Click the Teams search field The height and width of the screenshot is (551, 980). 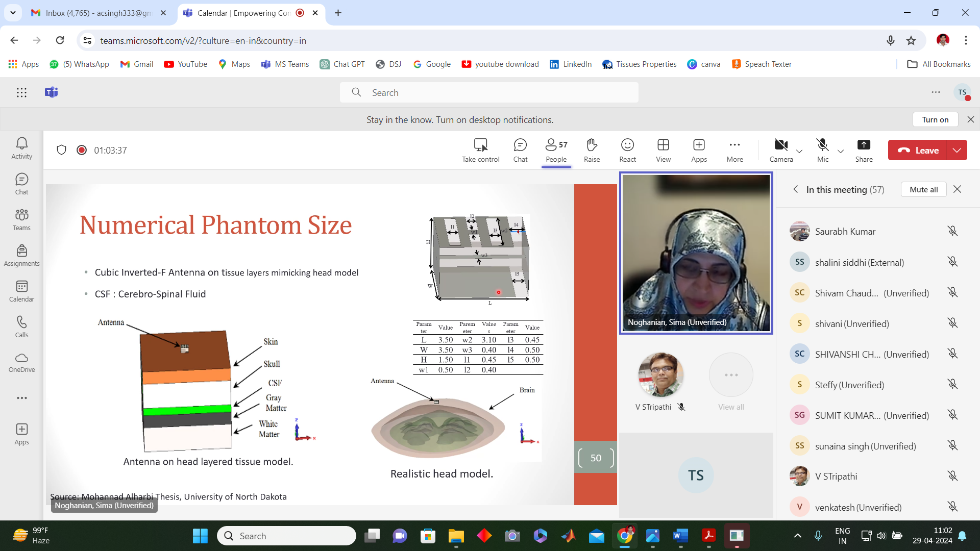click(489, 92)
